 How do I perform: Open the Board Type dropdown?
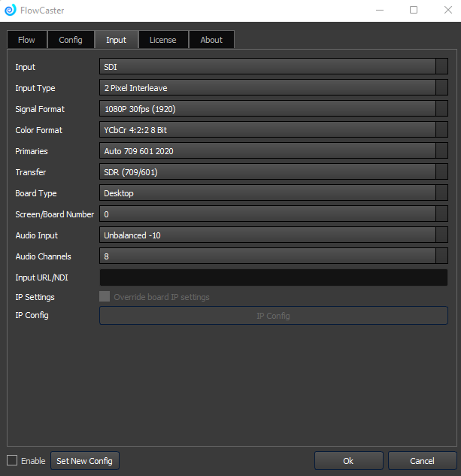pyautogui.click(x=273, y=193)
